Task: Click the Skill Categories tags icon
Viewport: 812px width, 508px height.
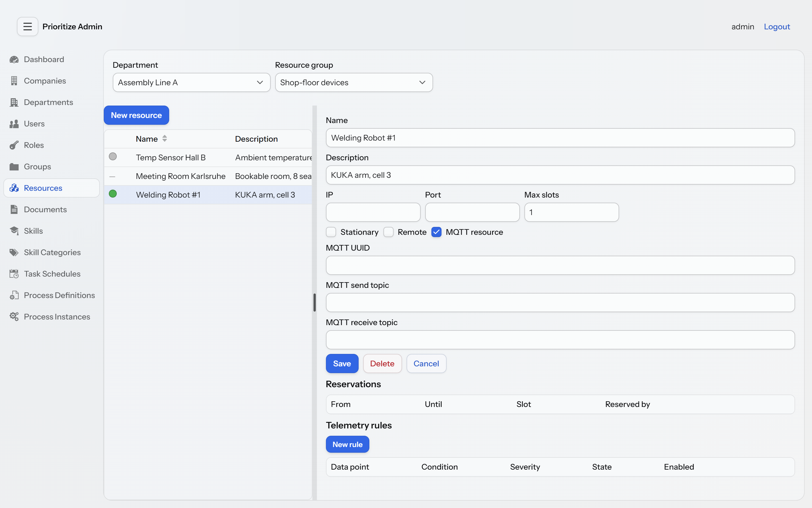Action: pos(14,252)
